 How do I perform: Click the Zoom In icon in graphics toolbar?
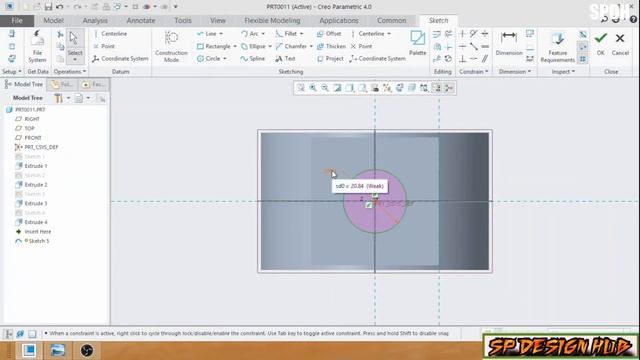[313, 88]
